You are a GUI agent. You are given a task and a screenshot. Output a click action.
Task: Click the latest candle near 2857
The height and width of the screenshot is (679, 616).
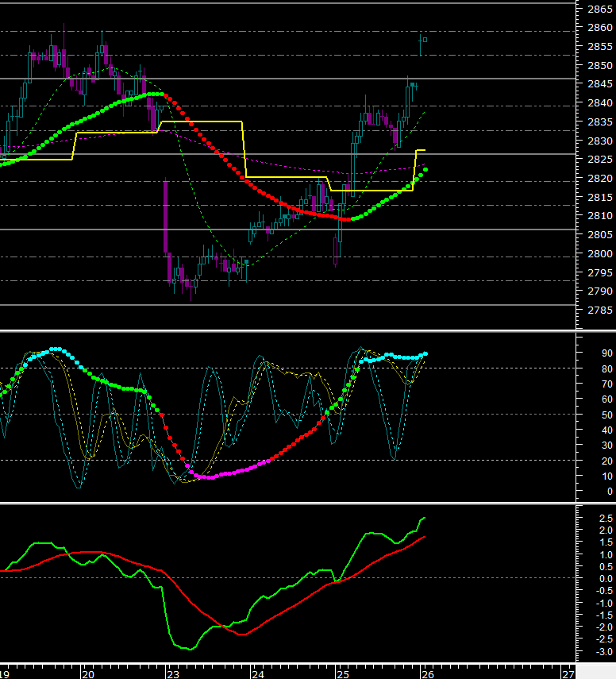point(425,40)
